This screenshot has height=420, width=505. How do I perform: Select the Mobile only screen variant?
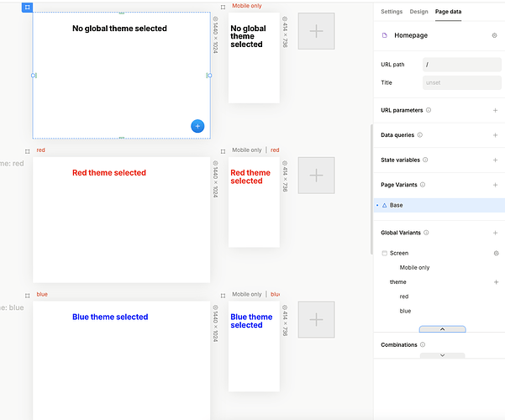point(414,267)
